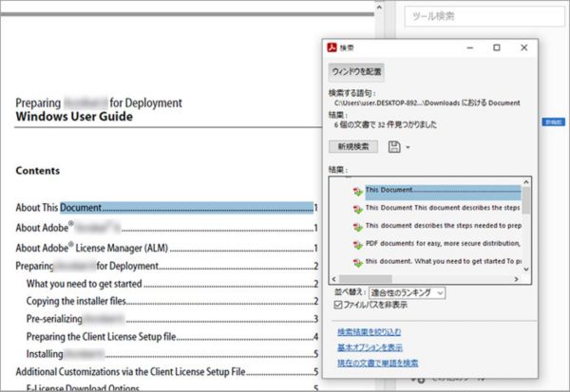Open the 並べ替え sort order combo box
This screenshot has height=392, width=570.
(407, 292)
